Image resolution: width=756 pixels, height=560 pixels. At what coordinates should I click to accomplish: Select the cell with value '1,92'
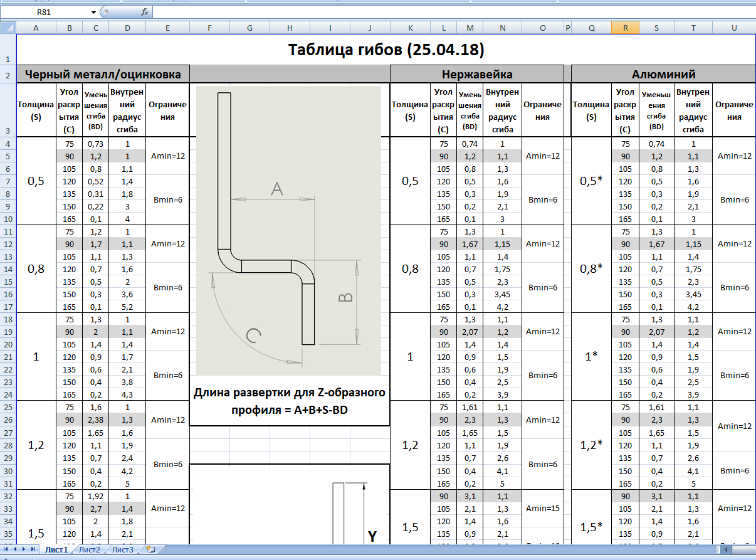click(95, 496)
